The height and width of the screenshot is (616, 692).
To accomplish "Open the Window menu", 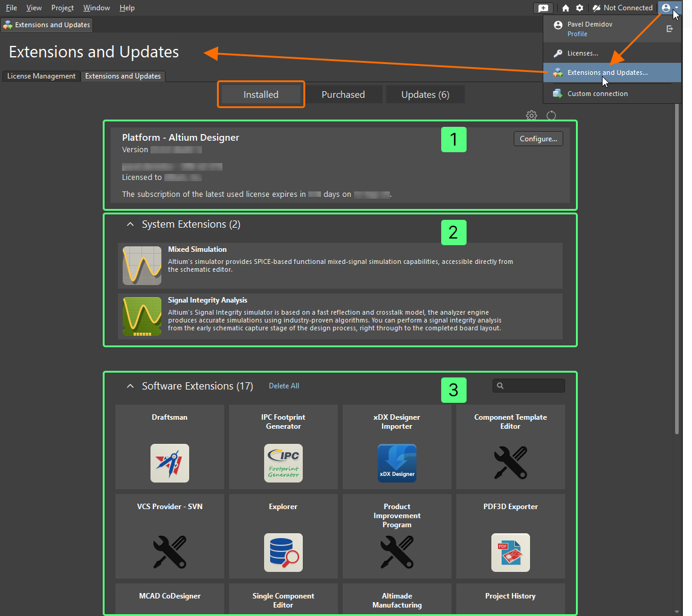I will 97,8.
